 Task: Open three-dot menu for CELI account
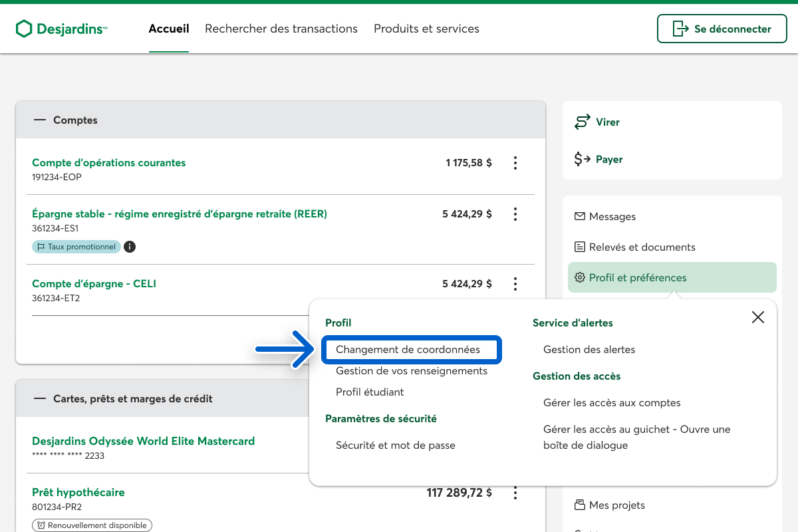[x=515, y=284]
